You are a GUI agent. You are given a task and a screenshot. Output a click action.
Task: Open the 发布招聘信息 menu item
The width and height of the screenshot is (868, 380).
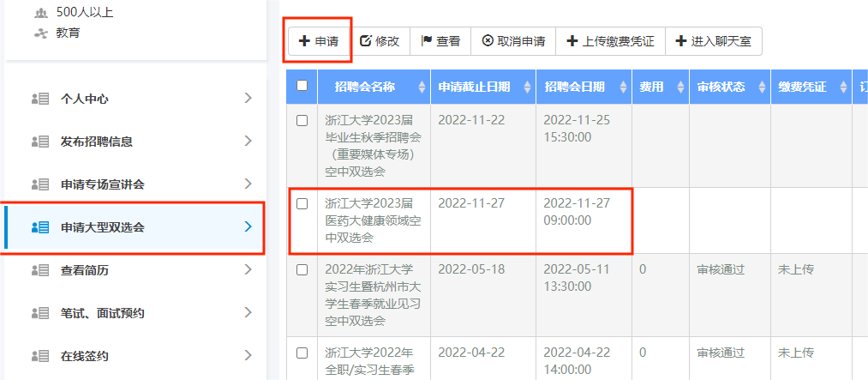[97, 142]
